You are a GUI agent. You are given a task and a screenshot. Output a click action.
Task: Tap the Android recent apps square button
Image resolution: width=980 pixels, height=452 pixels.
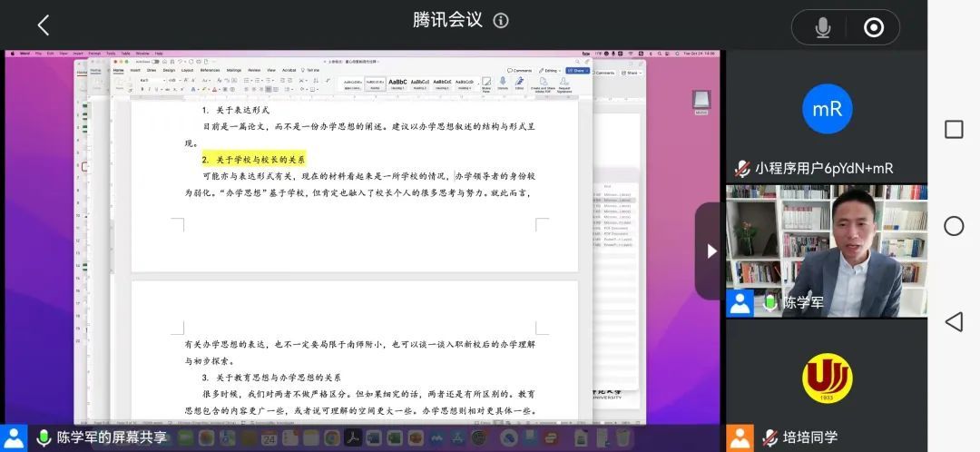point(954,129)
